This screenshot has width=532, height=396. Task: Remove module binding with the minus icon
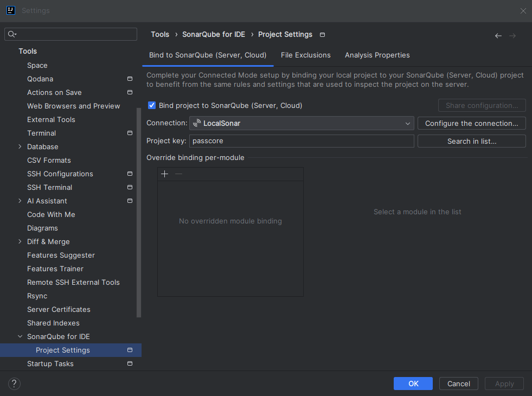tap(178, 174)
